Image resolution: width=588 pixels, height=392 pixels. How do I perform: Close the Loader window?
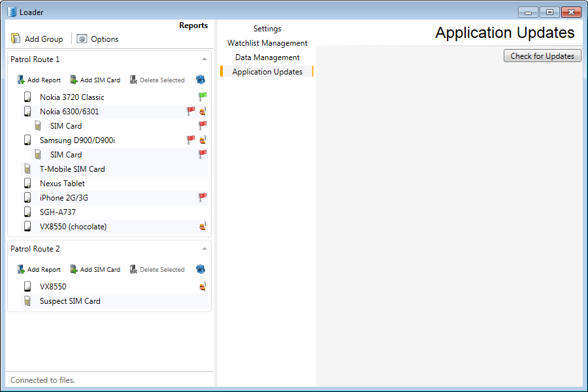pyautogui.click(x=571, y=12)
